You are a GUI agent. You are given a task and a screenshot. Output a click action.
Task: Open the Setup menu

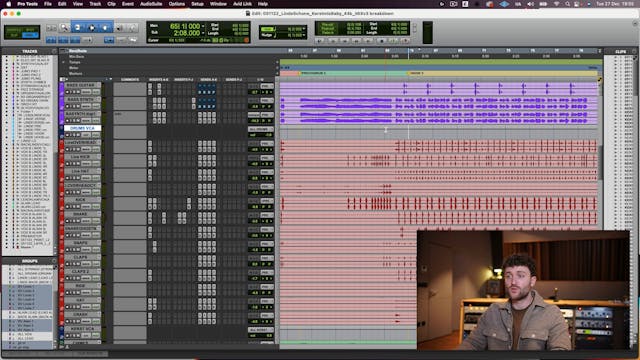pyautogui.click(x=197, y=4)
